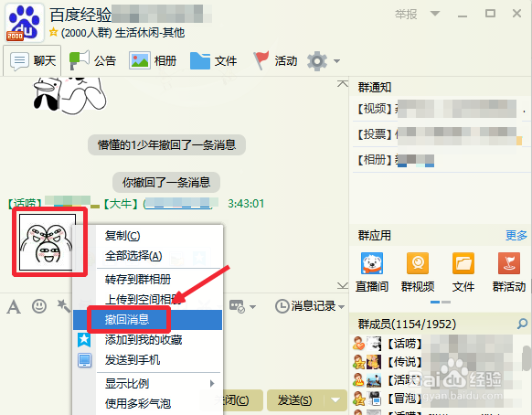Open the 聊天 chat tab

pos(33,60)
